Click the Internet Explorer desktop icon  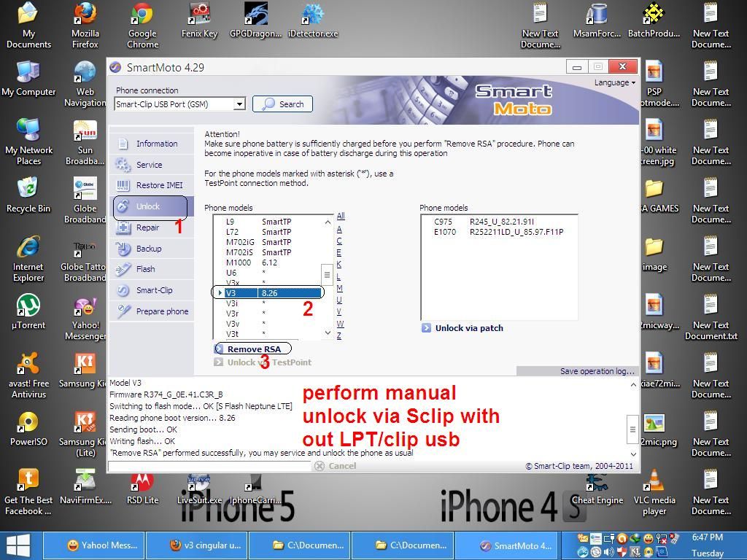pos(28,259)
